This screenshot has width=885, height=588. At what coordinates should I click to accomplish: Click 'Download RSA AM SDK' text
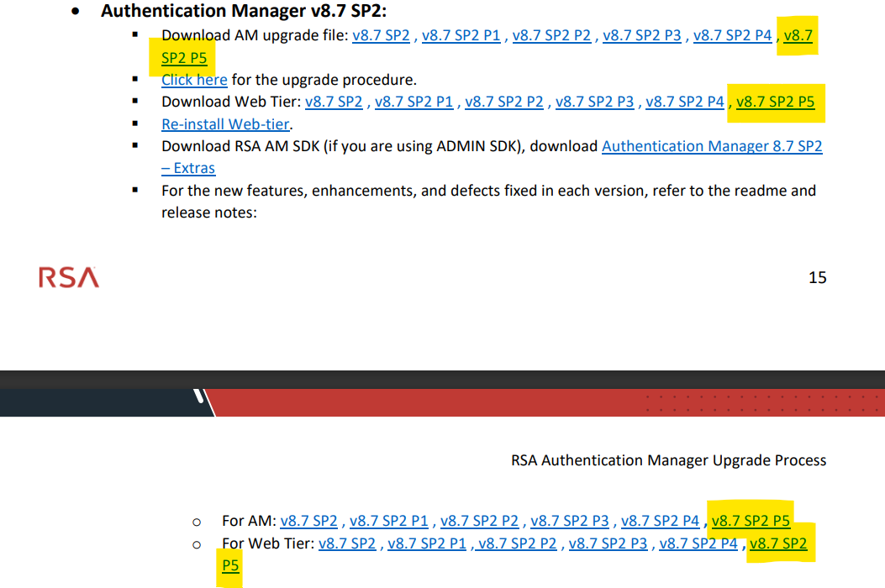pos(240,146)
